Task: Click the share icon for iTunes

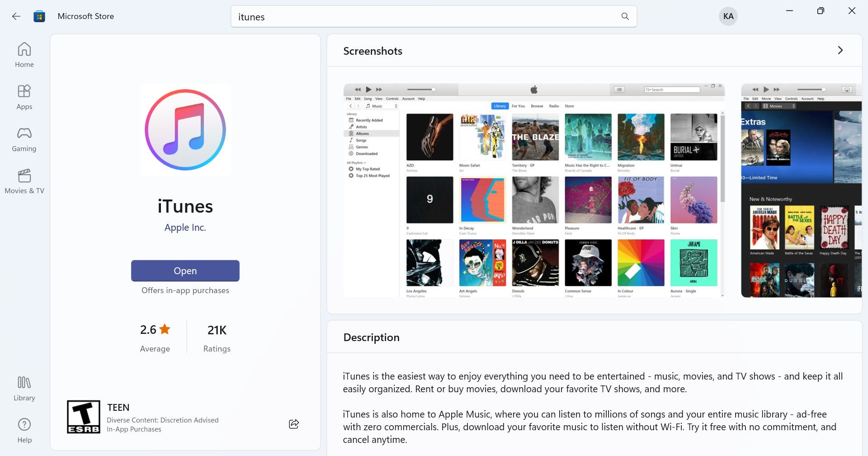Action: pyautogui.click(x=294, y=424)
